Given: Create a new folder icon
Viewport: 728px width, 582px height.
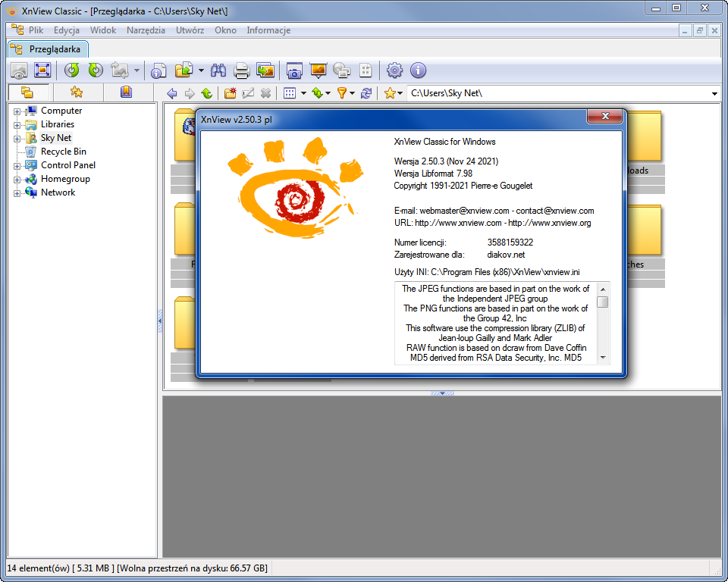Looking at the screenshot, I should click(x=231, y=93).
